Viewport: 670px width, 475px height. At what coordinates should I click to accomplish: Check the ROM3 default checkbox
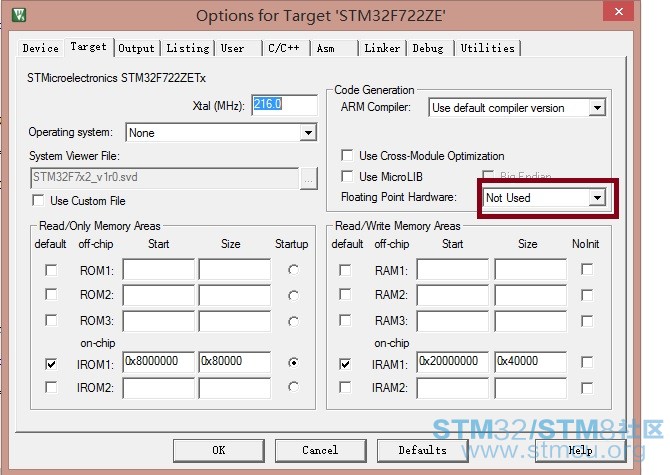click(x=51, y=320)
